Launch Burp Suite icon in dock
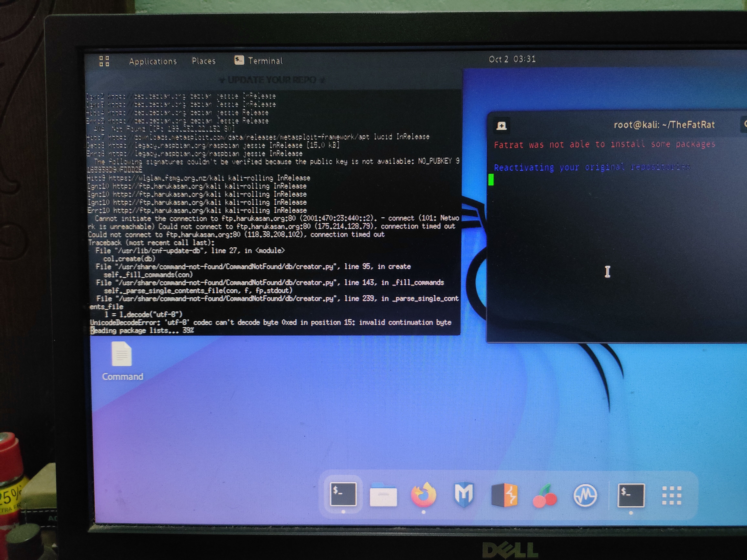This screenshot has width=747, height=560. pos(504,495)
